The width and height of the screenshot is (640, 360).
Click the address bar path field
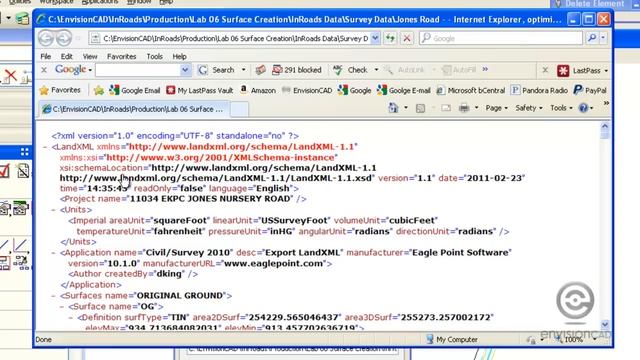[231, 38]
